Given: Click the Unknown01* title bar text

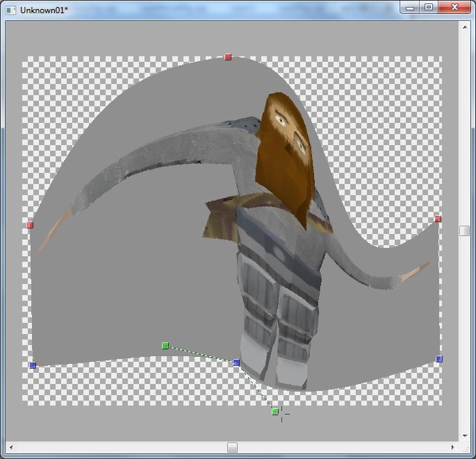Looking at the screenshot, I should [x=44, y=10].
